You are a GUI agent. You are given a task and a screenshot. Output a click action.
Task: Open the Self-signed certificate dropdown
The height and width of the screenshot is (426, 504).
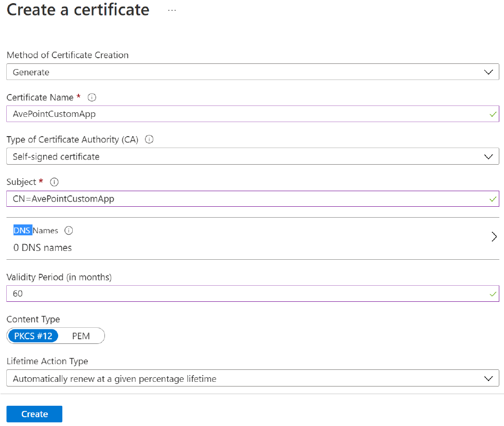click(488, 156)
